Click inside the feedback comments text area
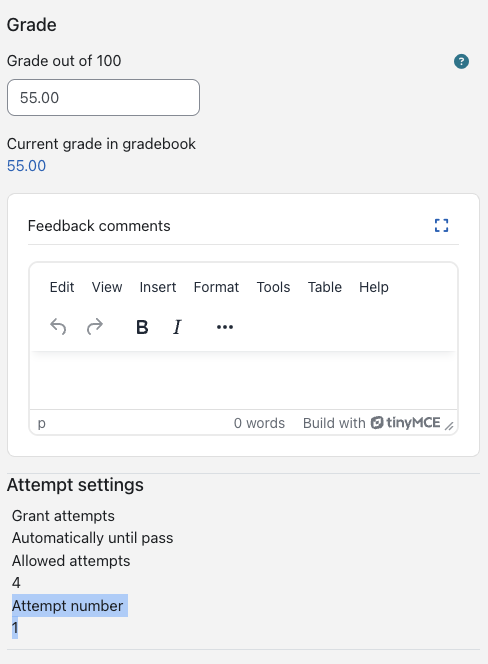Viewport: 488px width, 664px height. pos(244,380)
